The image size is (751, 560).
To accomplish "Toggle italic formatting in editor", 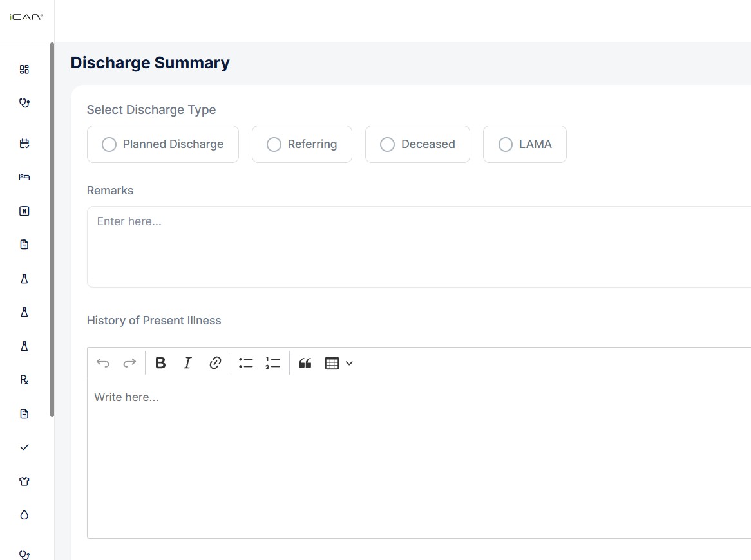I will [187, 363].
